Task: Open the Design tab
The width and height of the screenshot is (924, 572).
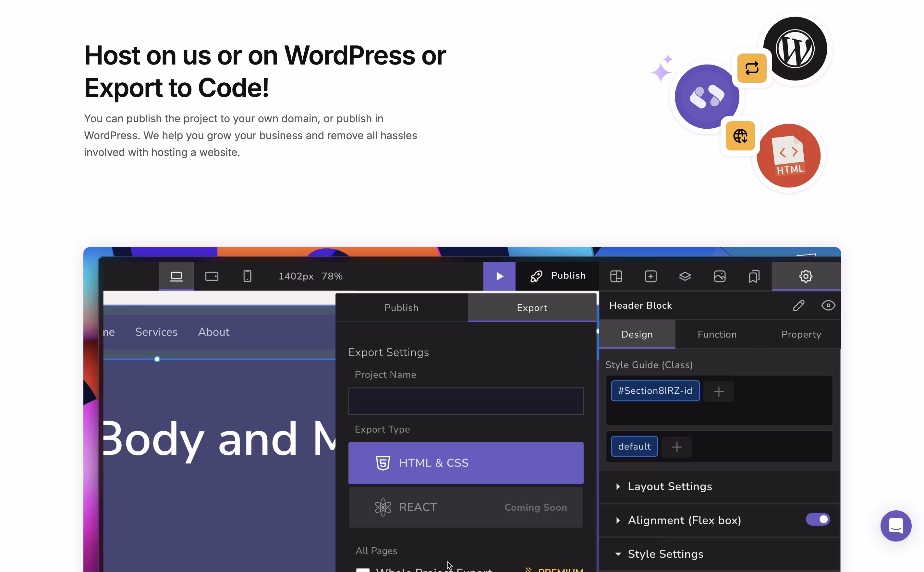Action: pyautogui.click(x=637, y=334)
